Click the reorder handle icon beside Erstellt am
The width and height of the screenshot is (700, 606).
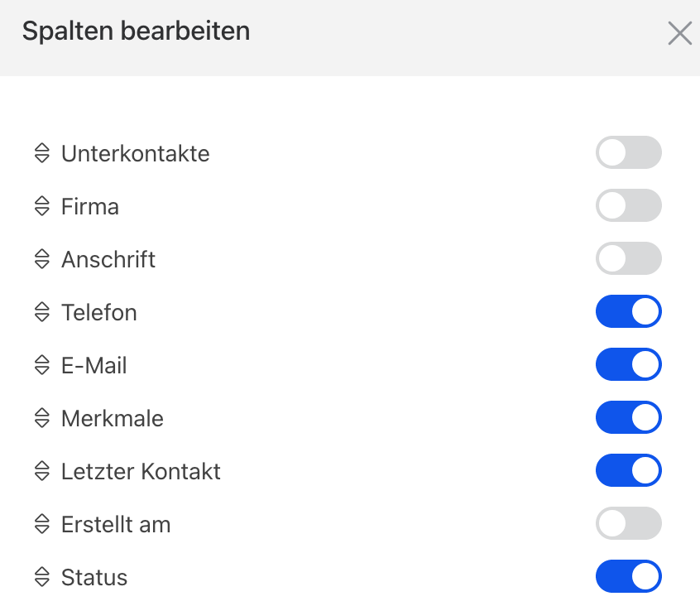point(42,524)
